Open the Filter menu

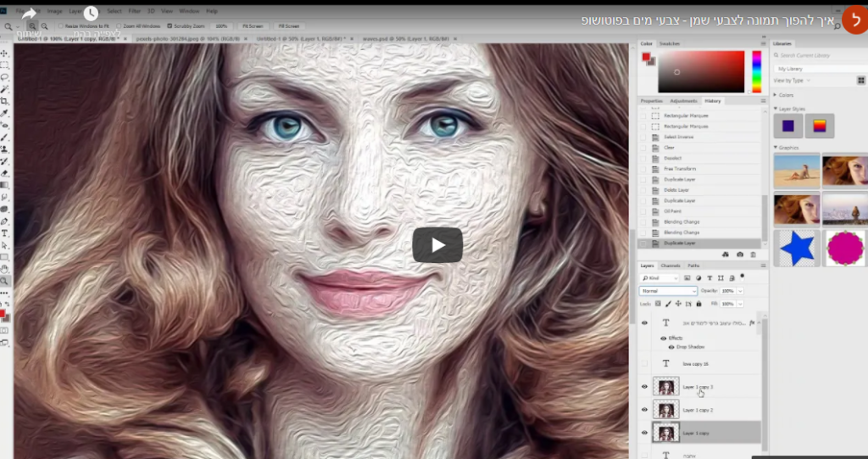click(x=135, y=11)
